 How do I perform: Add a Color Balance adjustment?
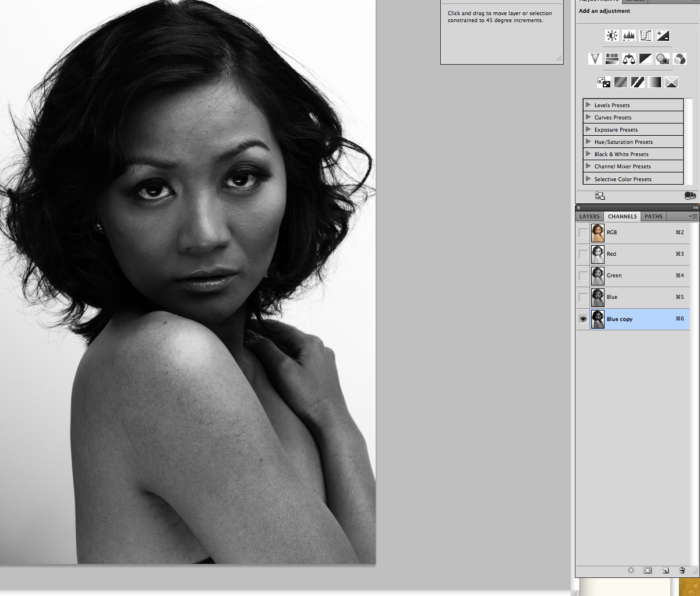(628, 59)
